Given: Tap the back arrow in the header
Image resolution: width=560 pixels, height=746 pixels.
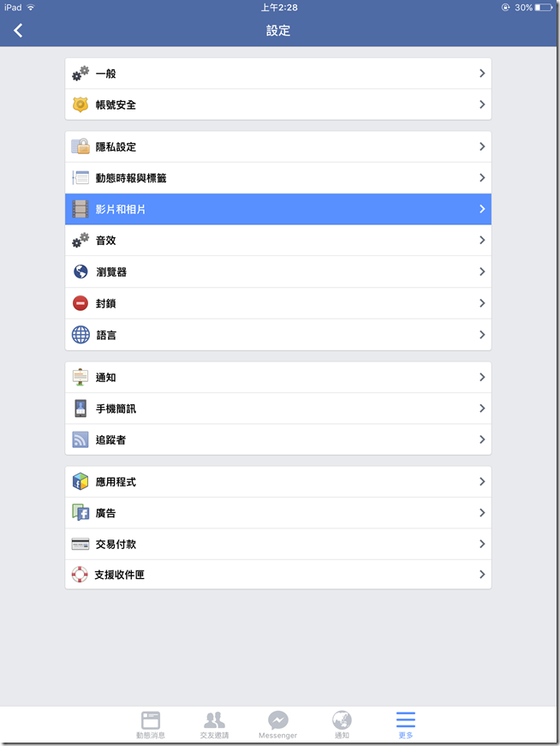Looking at the screenshot, I should 18,31.
